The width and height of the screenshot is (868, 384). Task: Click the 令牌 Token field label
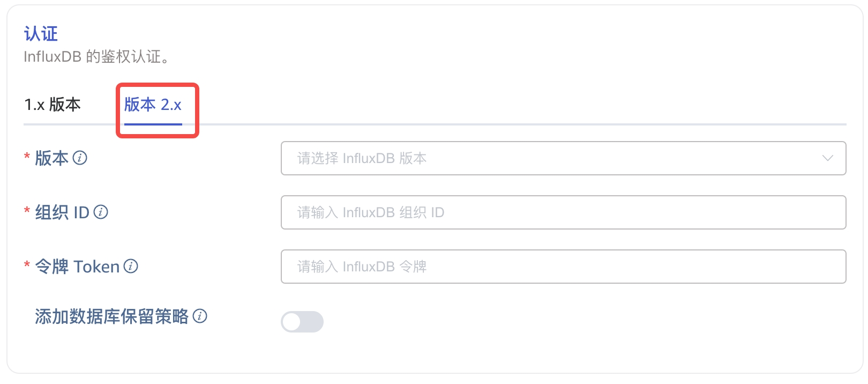coord(77,267)
